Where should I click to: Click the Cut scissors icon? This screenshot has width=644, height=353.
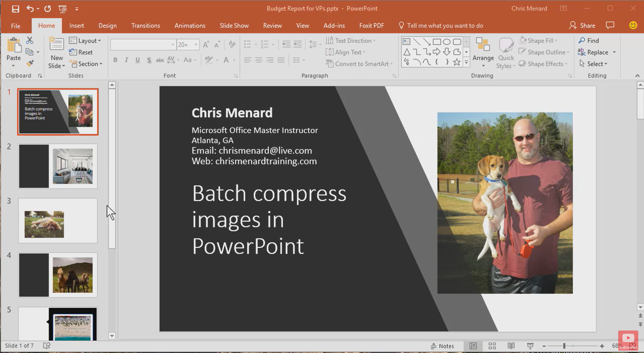(30, 40)
